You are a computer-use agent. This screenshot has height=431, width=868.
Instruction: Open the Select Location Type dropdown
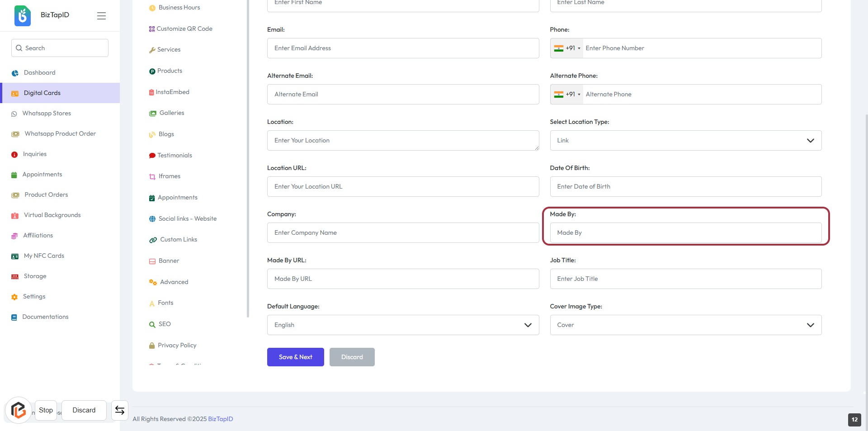click(x=685, y=141)
